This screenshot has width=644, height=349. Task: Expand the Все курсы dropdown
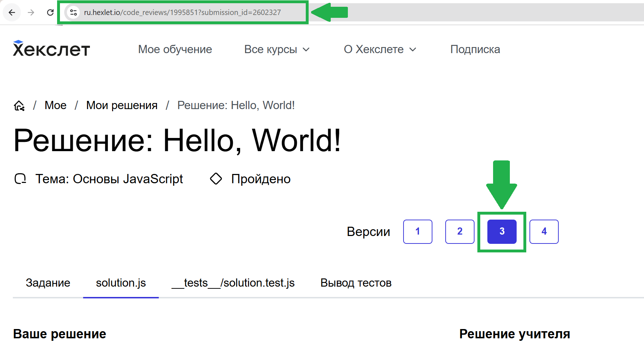click(x=277, y=49)
